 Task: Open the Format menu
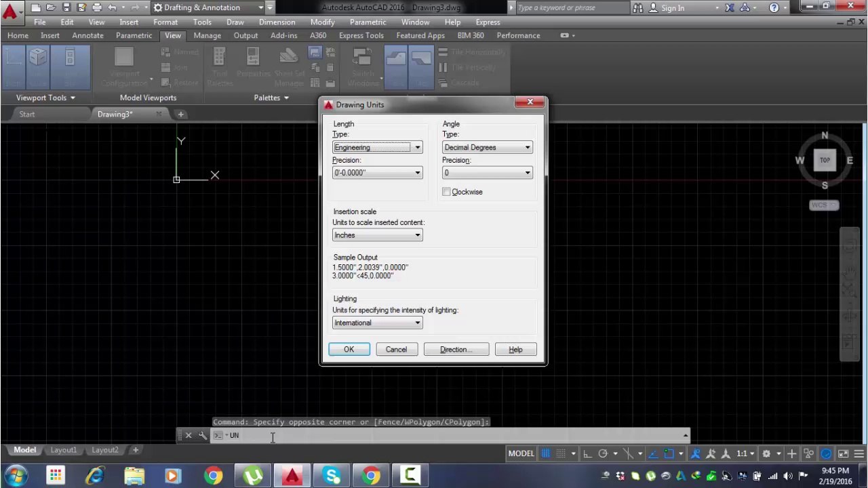coord(165,22)
